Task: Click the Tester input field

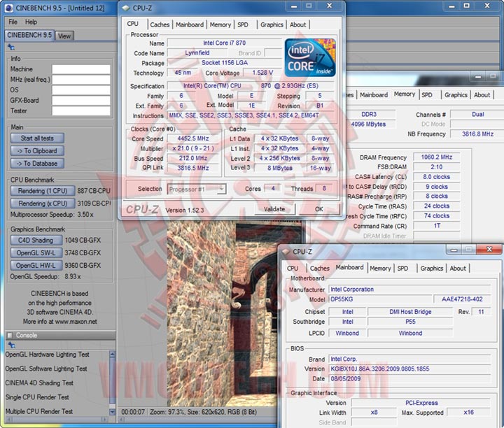Action: (81, 110)
